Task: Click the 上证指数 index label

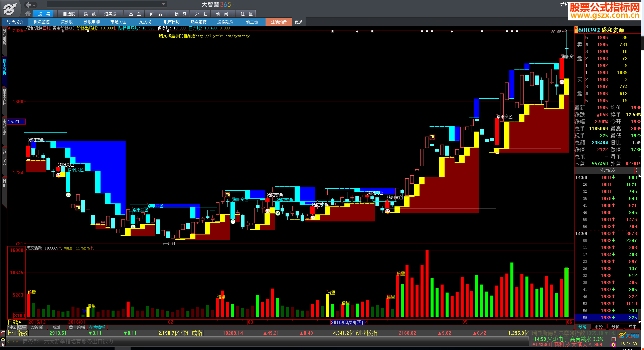Action: 17,333
